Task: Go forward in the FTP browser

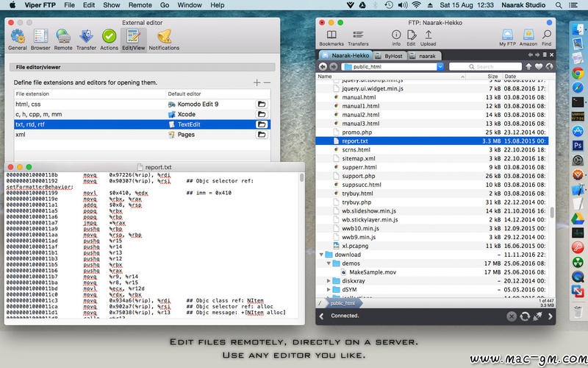Action: pos(334,66)
